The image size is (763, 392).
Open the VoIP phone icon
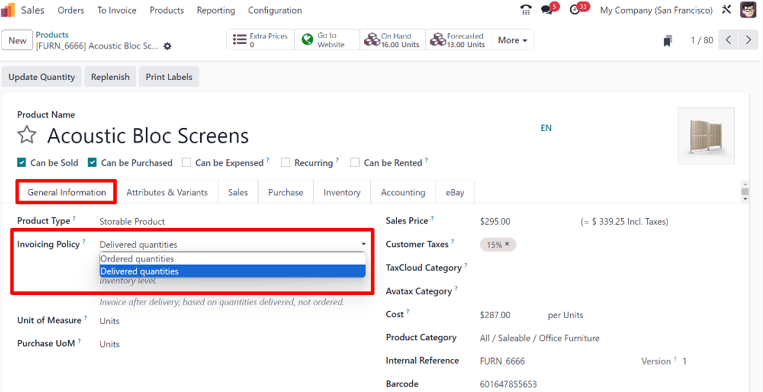(526, 10)
